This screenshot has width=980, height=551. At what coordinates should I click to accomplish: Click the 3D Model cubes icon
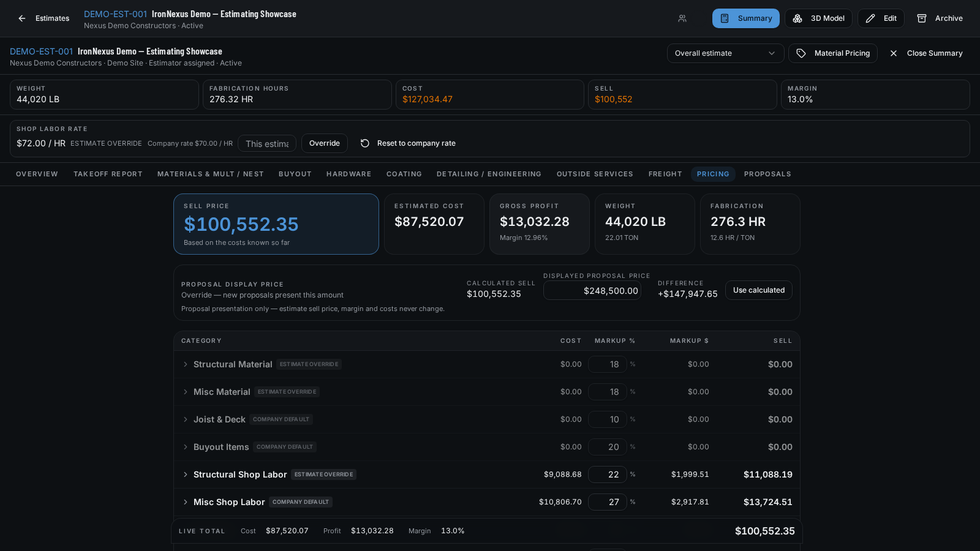coord(797,18)
